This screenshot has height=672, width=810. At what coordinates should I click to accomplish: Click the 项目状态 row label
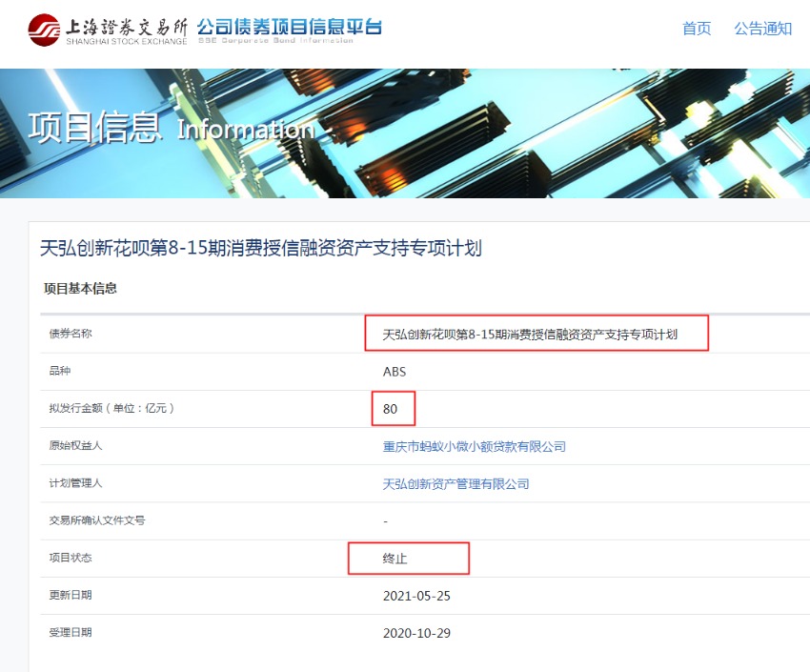click(71, 558)
